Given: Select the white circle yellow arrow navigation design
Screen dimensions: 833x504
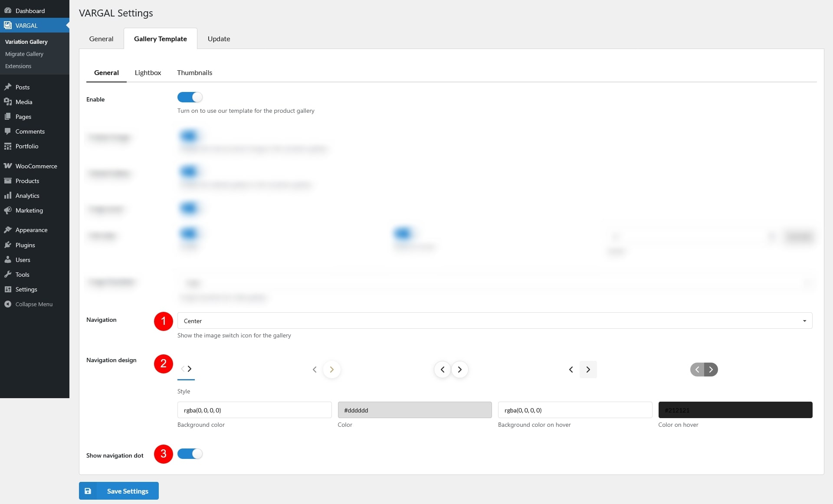Looking at the screenshot, I should [x=323, y=370].
